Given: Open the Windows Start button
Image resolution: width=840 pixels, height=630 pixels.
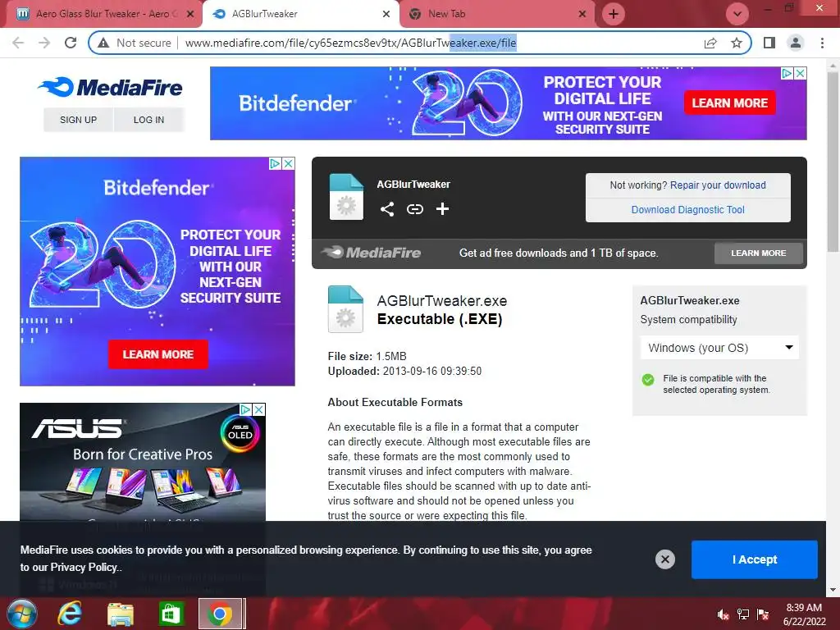Looking at the screenshot, I should point(21,614).
